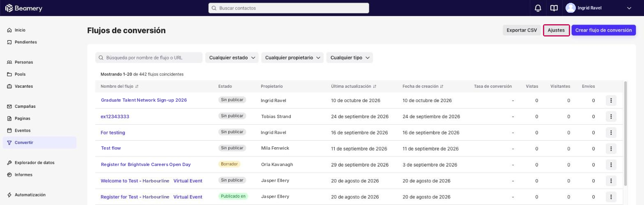The image size is (644, 205).
Task: Open the For testing flow
Action: [113, 132]
